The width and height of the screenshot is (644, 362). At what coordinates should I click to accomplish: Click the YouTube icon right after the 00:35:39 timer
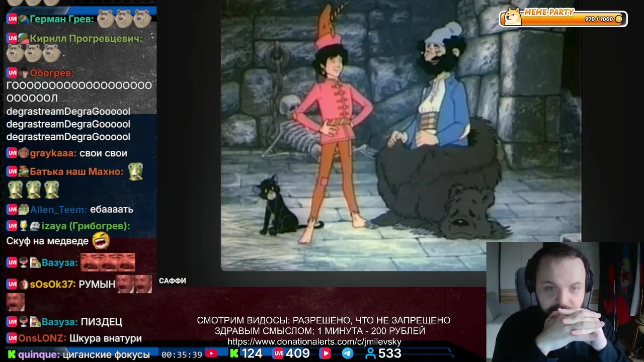click(212, 354)
